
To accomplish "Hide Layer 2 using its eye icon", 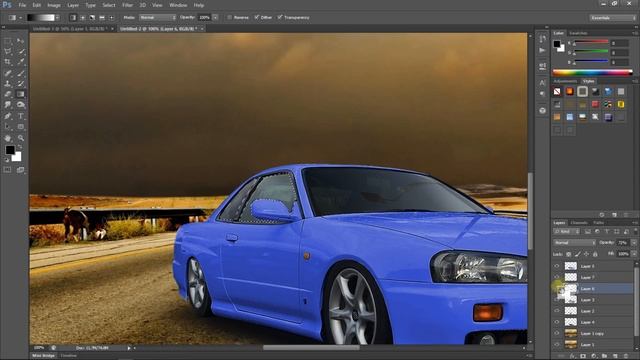I will coord(557,311).
